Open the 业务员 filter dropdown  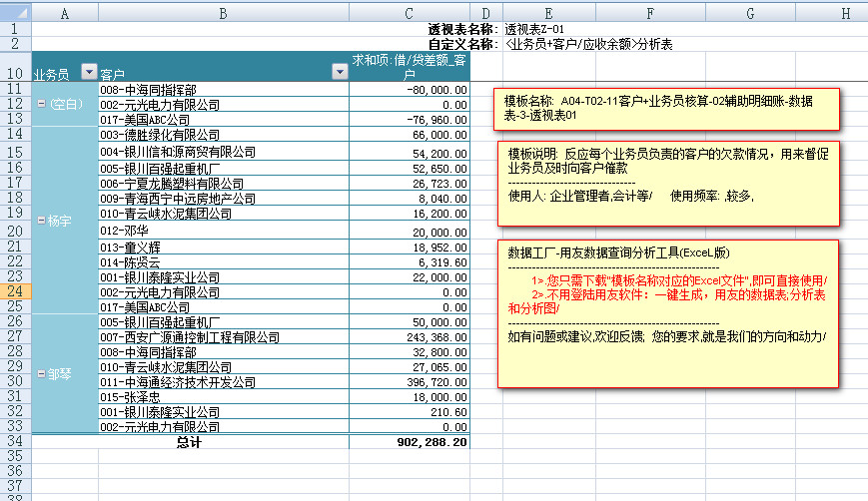pos(88,72)
